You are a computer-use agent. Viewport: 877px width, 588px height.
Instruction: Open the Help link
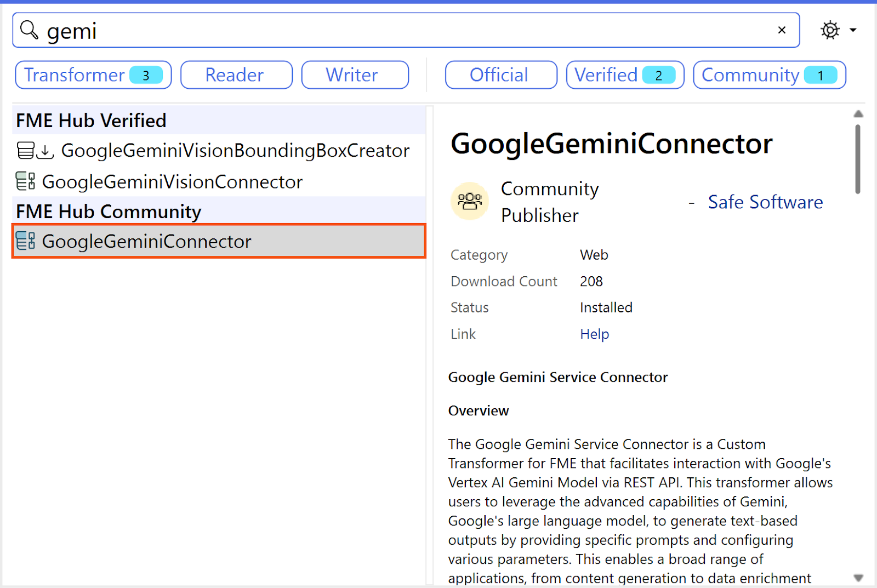[x=594, y=334]
